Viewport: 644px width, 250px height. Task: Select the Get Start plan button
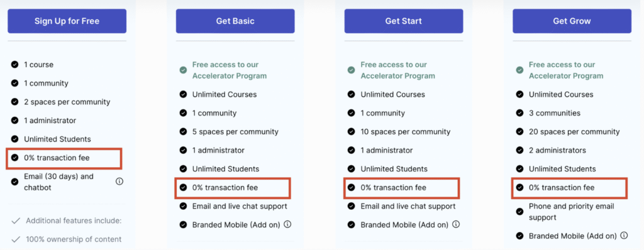(x=403, y=21)
